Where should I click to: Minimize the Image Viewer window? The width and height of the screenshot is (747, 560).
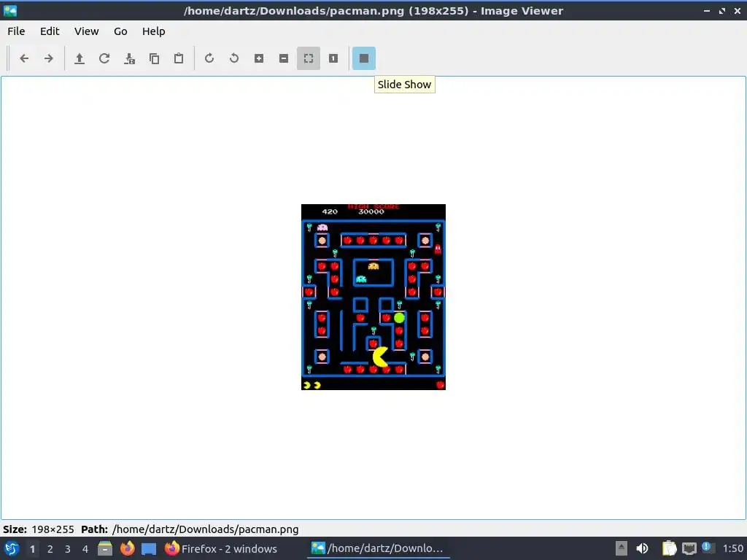pyautogui.click(x=707, y=10)
